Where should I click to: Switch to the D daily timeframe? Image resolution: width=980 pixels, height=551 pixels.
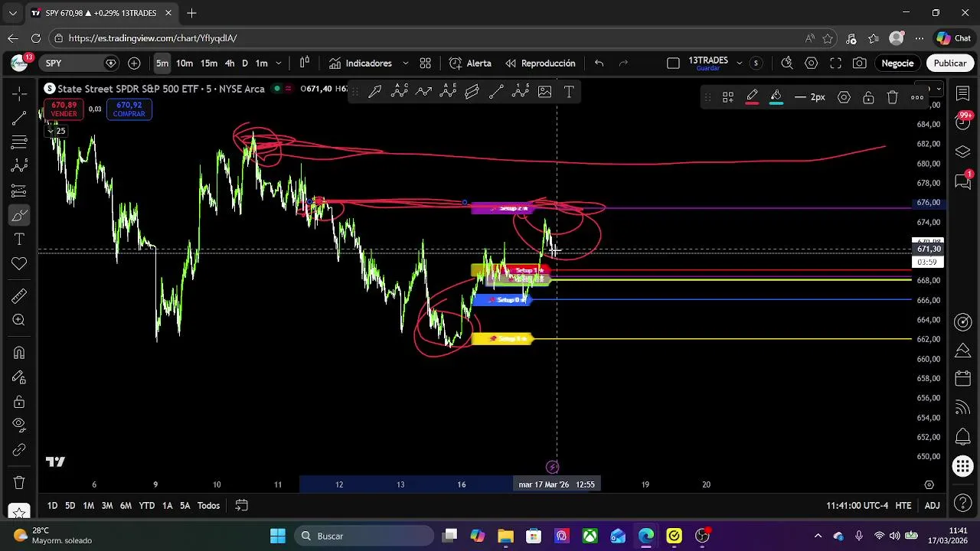(245, 64)
